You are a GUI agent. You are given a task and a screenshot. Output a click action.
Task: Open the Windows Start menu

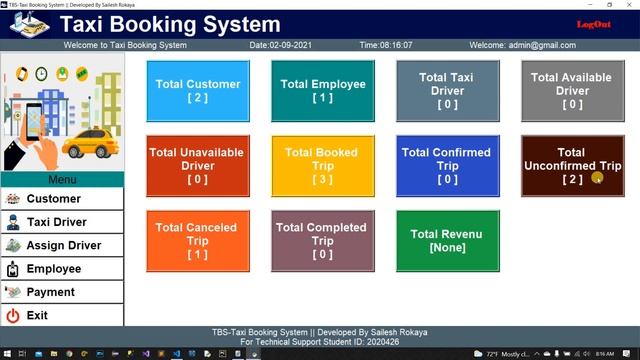tap(7, 354)
